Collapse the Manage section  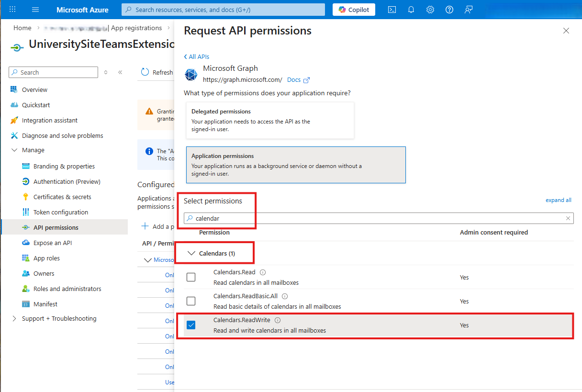pos(14,150)
